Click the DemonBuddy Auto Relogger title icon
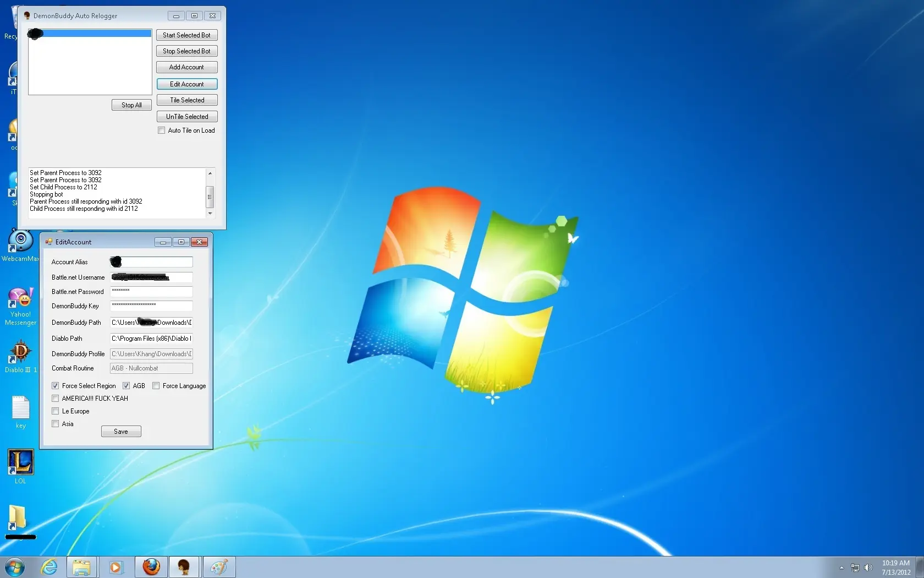This screenshot has width=924, height=578. click(x=26, y=15)
